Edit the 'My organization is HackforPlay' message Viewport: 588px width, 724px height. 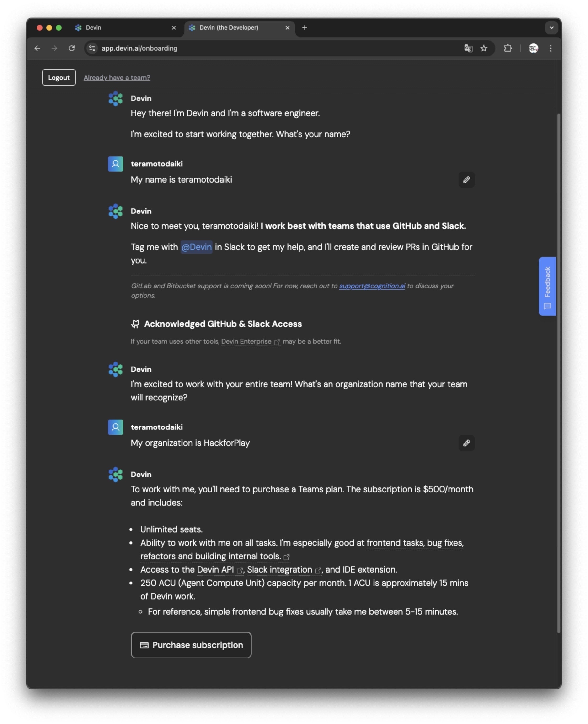pyautogui.click(x=466, y=443)
